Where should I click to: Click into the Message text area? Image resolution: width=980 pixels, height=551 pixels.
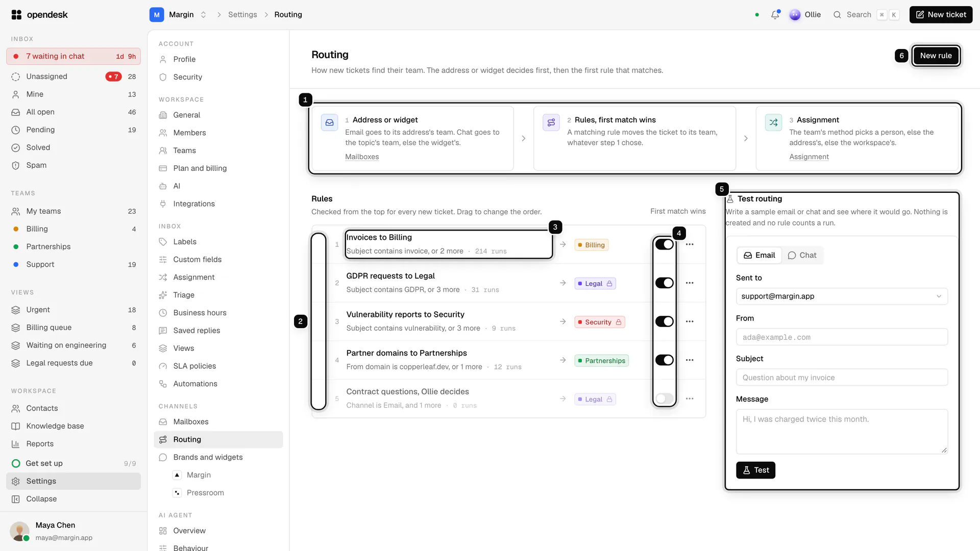[x=842, y=432]
